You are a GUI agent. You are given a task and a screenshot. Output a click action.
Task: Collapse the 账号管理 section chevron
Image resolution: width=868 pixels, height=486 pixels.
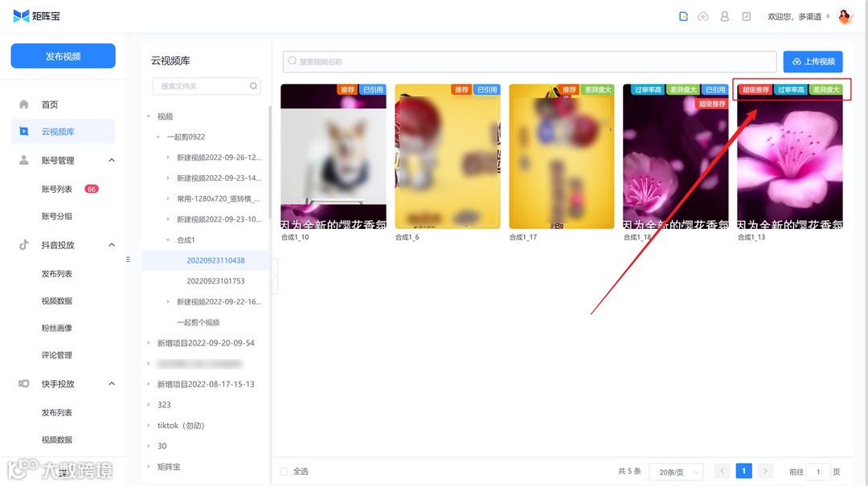pyautogui.click(x=111, y=160)
